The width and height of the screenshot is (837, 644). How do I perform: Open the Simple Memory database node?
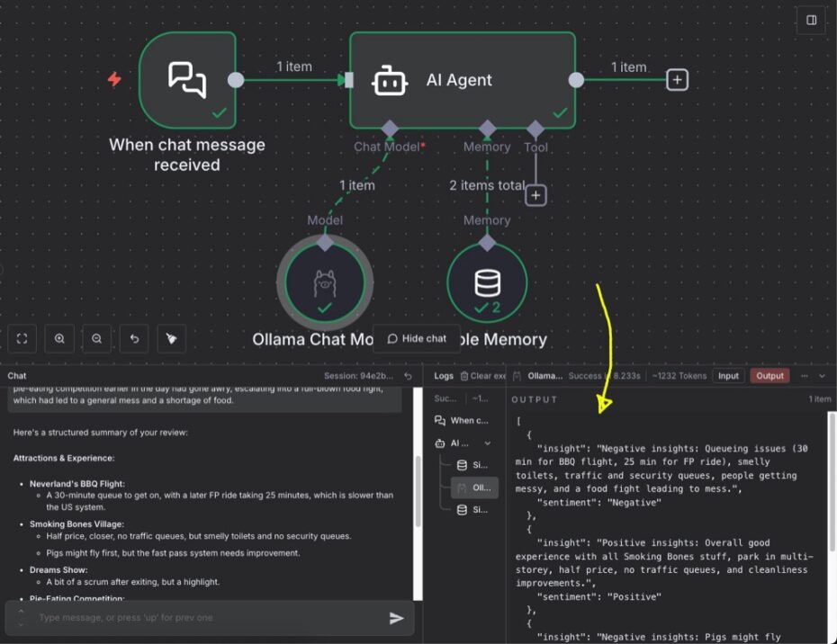487,282
